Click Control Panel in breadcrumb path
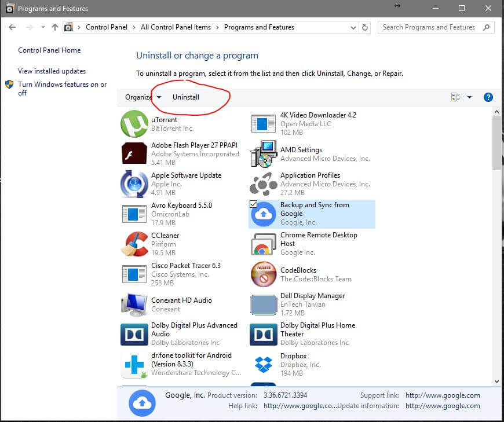 point(107,27)
